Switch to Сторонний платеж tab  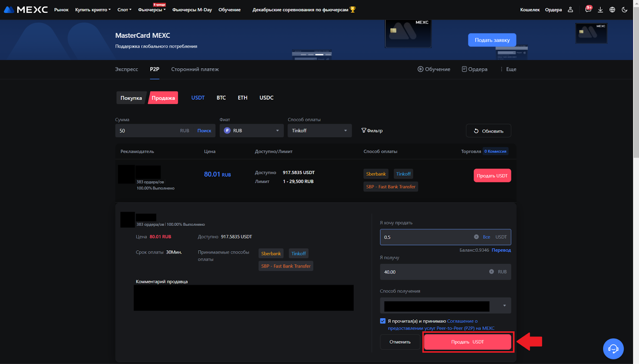pyautogui.click(x=195, y=69)
